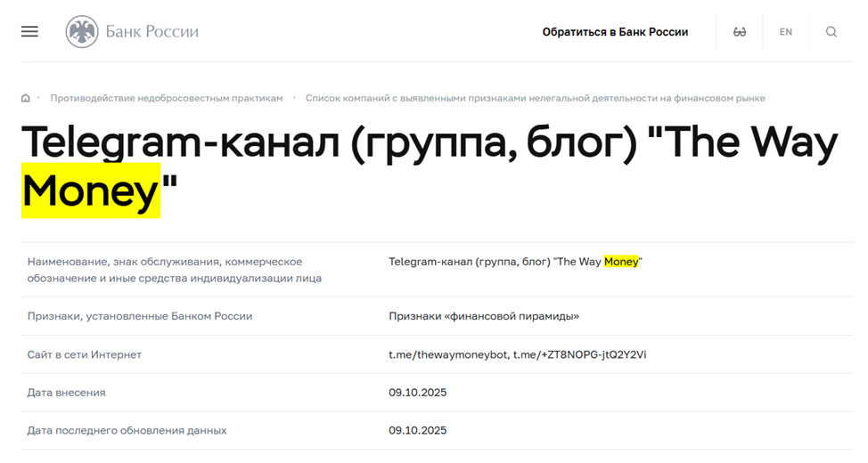Select label Сайт в сети Интернет
Viewport: 868px width, 463px height.
click(84, 354)
